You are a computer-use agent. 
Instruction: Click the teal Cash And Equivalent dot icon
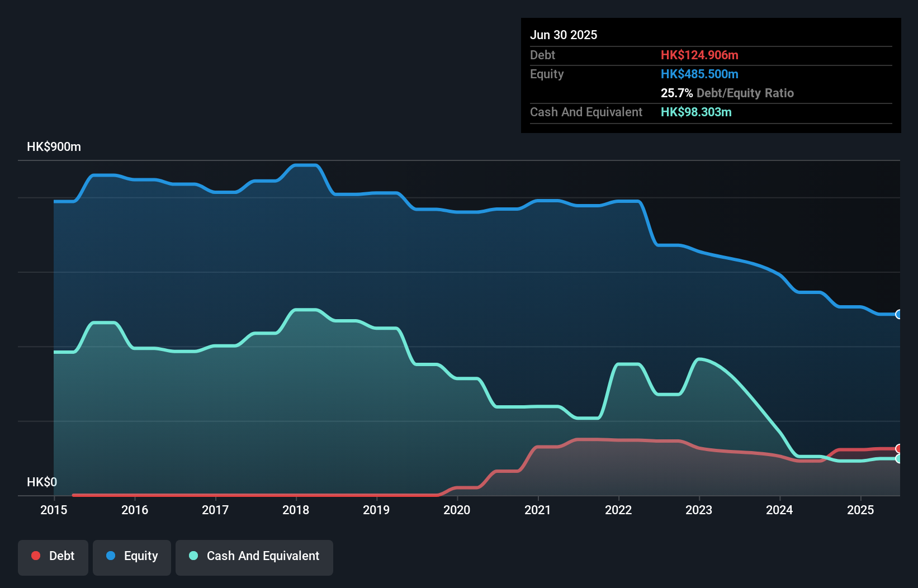193,556
